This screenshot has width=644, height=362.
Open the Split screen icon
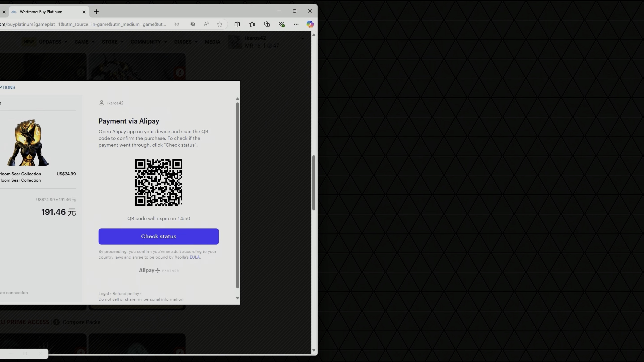237,24
